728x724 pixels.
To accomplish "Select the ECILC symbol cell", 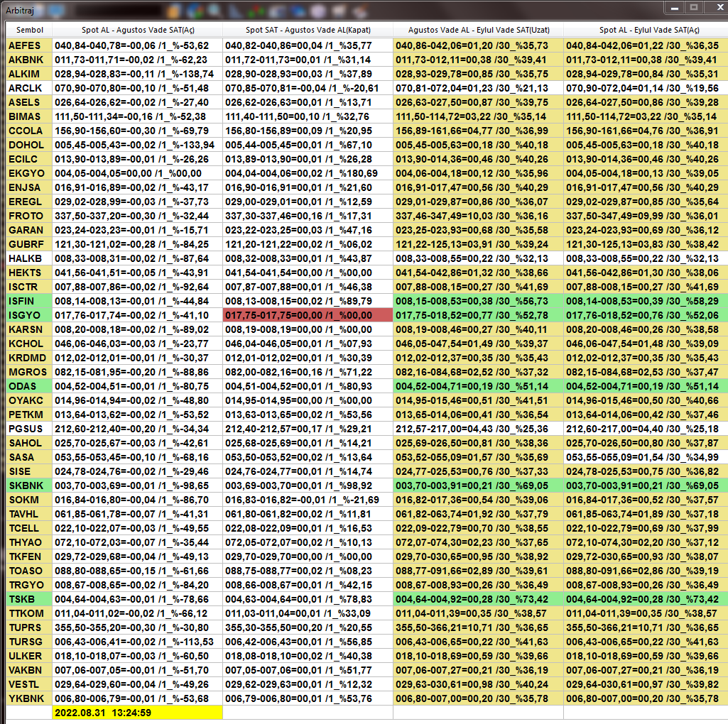I will tap(29, 159).
